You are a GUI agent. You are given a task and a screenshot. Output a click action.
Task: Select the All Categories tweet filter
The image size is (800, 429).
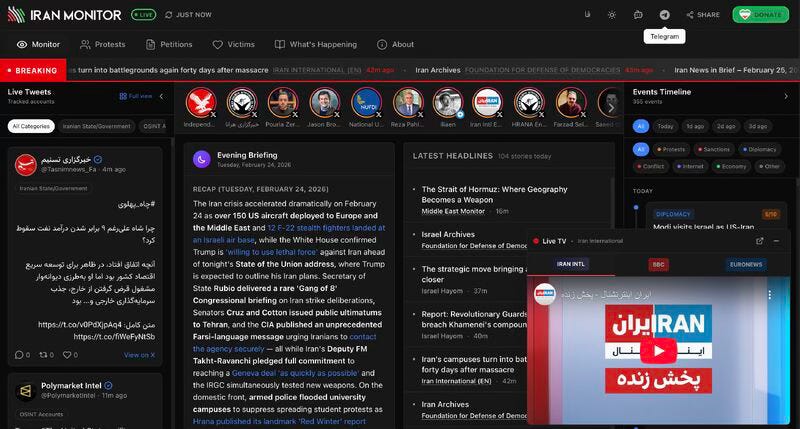(31, 126)
